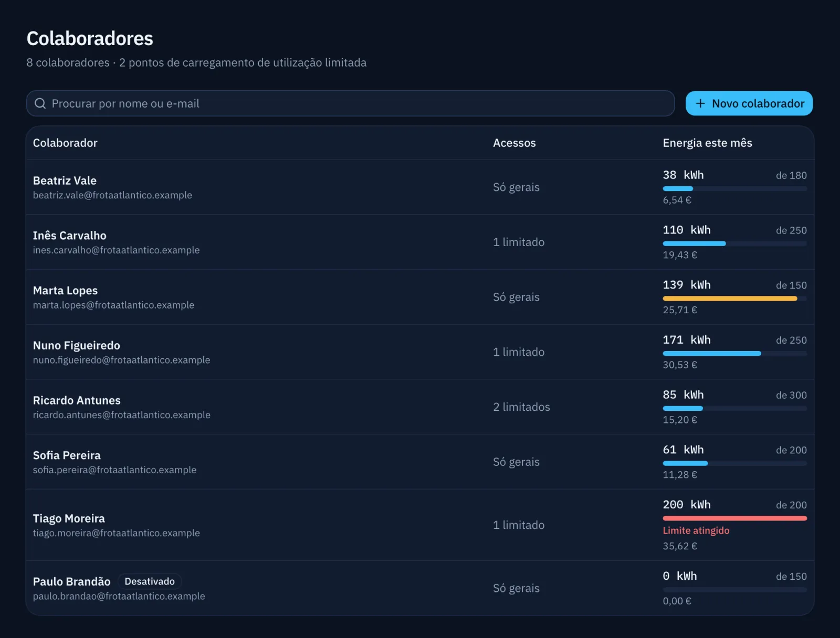This screenshot has height=638, width=840.
Task: Click '1 limitado' in Inês Carvalho row
Action: [x=518, y=242]
